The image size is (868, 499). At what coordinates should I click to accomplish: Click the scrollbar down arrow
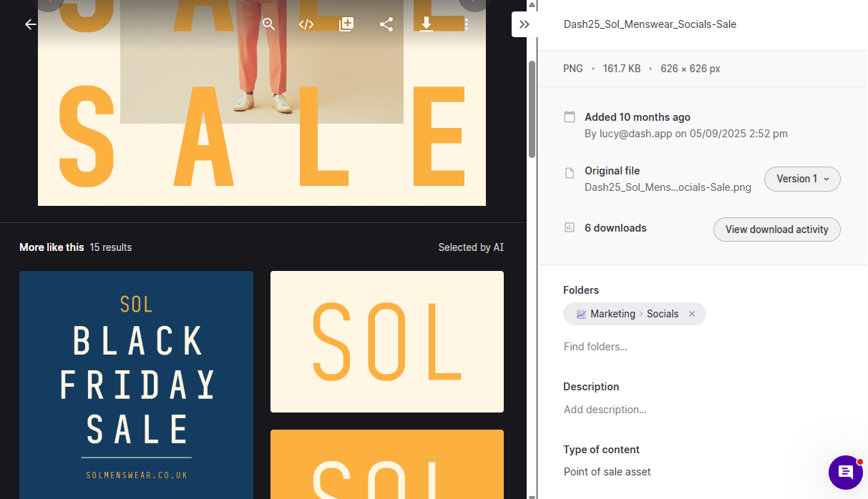click(x=532, y=495)
